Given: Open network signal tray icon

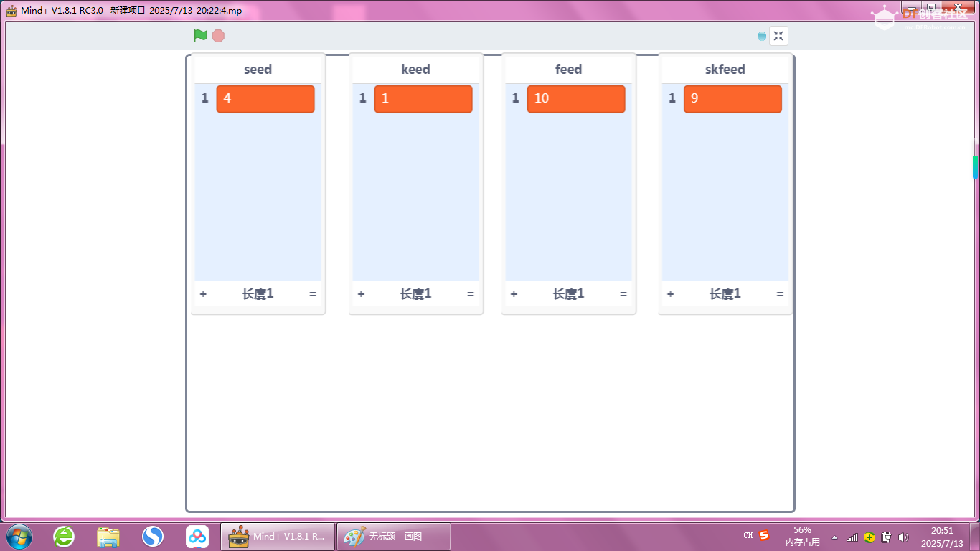Looking at the screenshot, I should [x=852, y=537].
